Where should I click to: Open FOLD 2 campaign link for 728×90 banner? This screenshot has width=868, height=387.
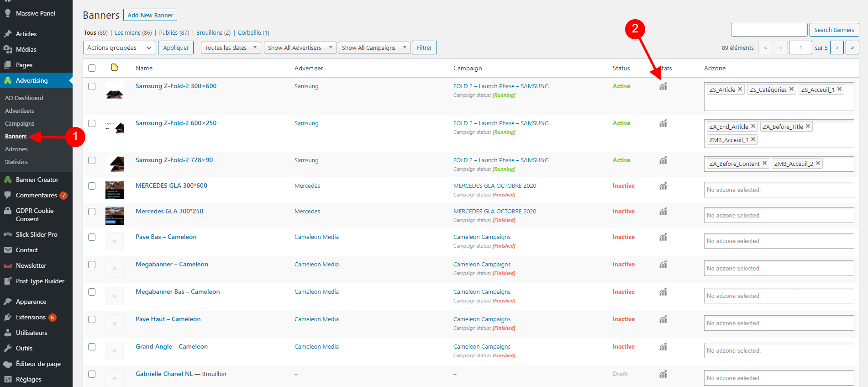[501, 160]
